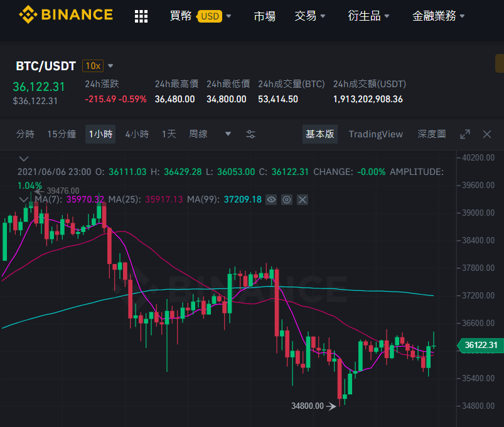This screenshot has width=504, height=427.
Task: Open the 買幣 USD dropdown
Action: (200, 16)
